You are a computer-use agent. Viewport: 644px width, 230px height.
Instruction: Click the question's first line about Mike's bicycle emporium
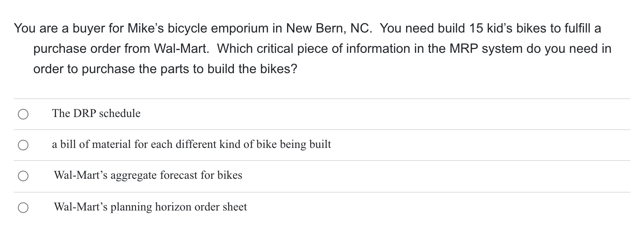307,28
